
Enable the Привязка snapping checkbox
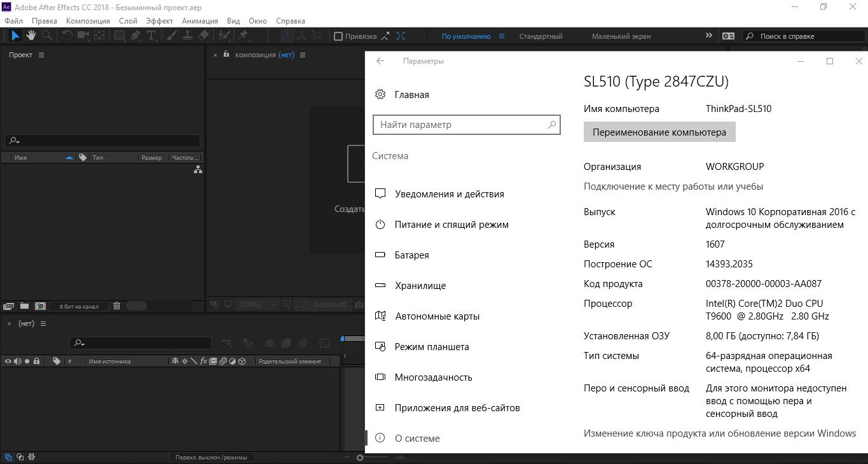[338, 36]
